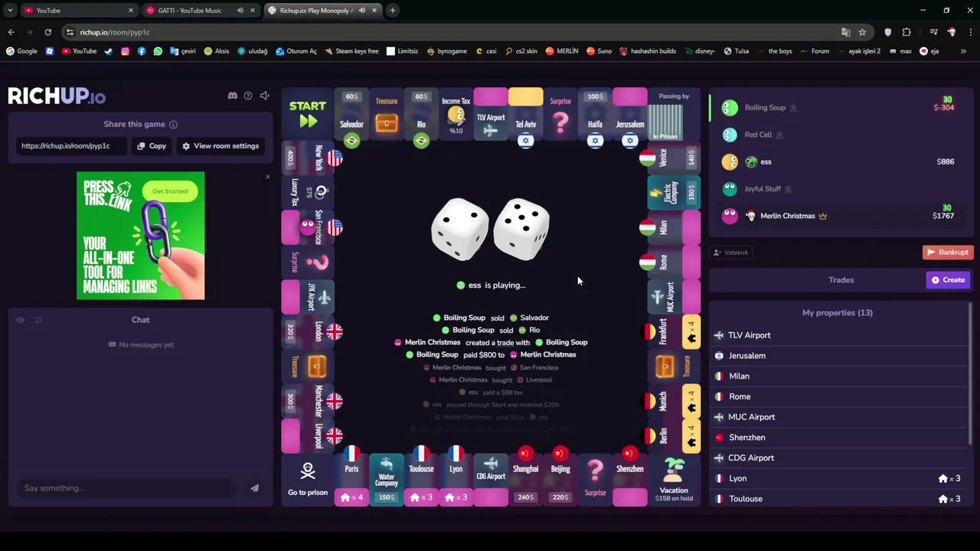
Task: Click the right dice showing five
Action: [521, 229]
